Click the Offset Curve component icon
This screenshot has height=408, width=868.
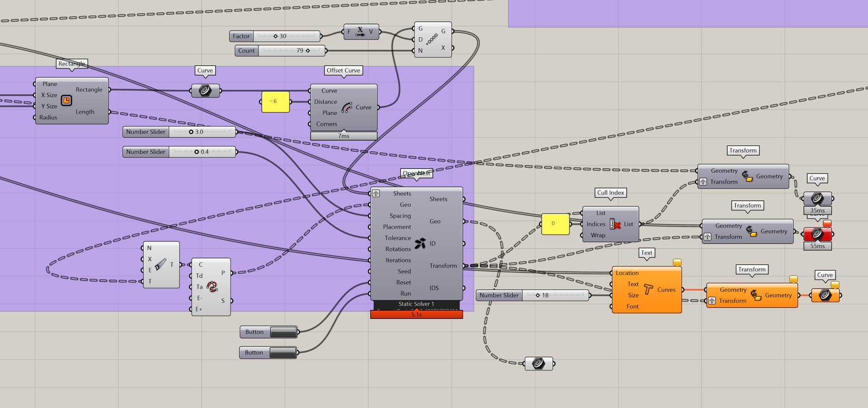[347, 107]
